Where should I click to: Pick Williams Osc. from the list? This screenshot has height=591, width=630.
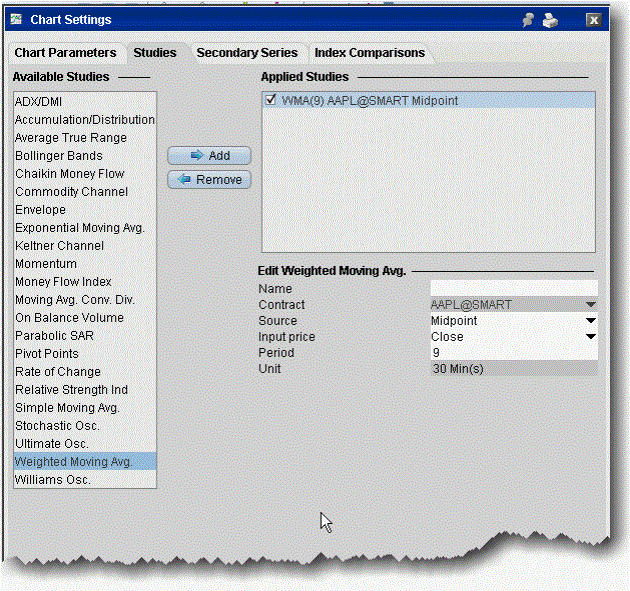coord(52,480)
